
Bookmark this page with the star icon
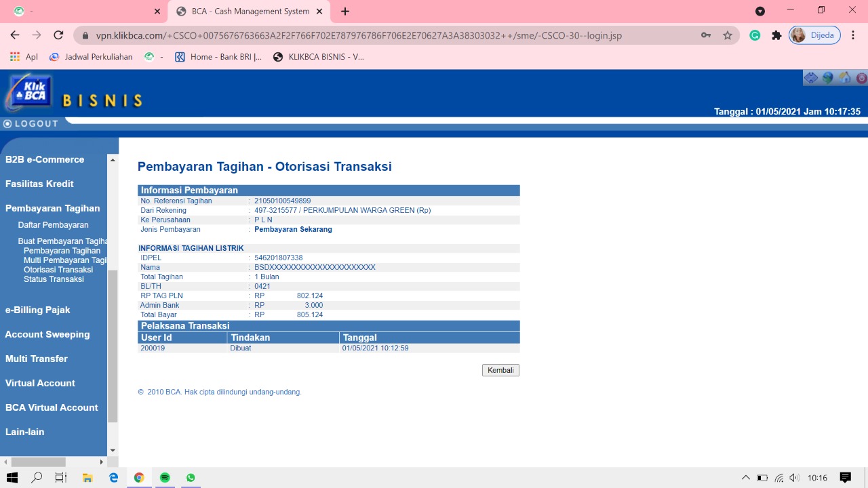(728, 35)
